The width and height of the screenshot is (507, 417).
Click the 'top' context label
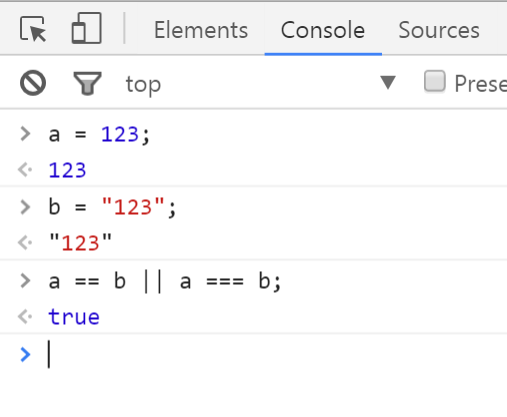click(143, 84)
